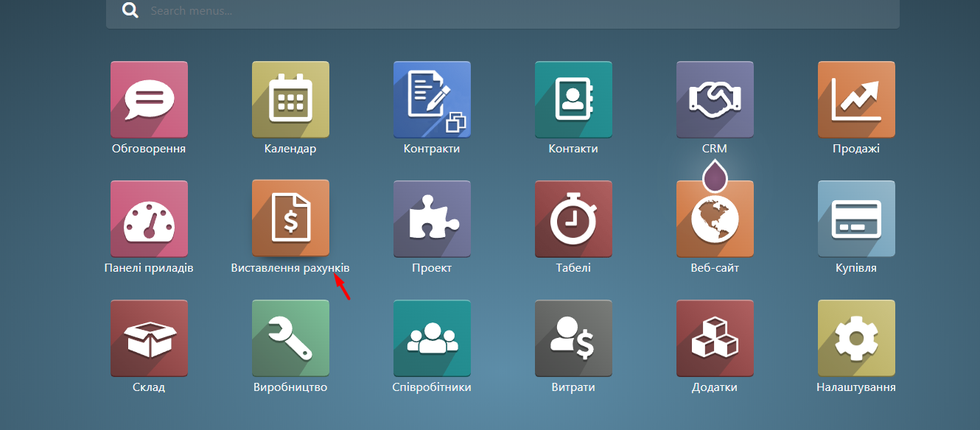This screenshot has height=430, width=980.
Task: Open the Продажі sales chart icon
Action: pos(856,99)
